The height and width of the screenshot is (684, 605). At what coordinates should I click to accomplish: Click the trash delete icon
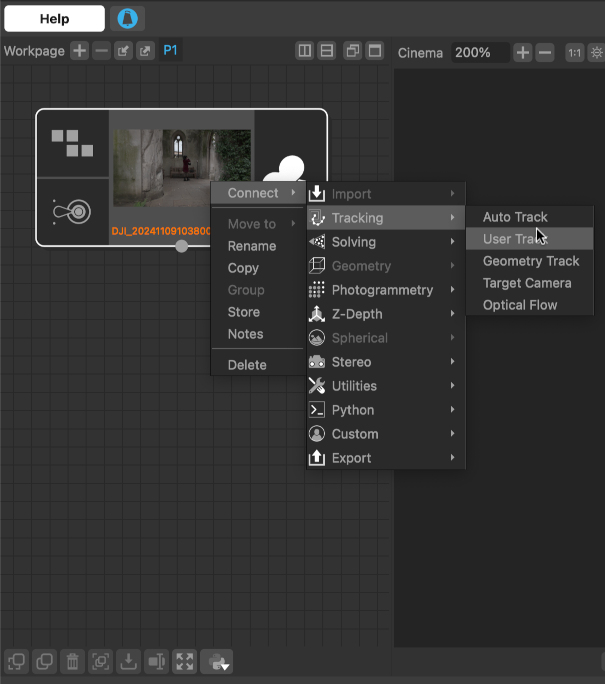[x=72, y=661]
